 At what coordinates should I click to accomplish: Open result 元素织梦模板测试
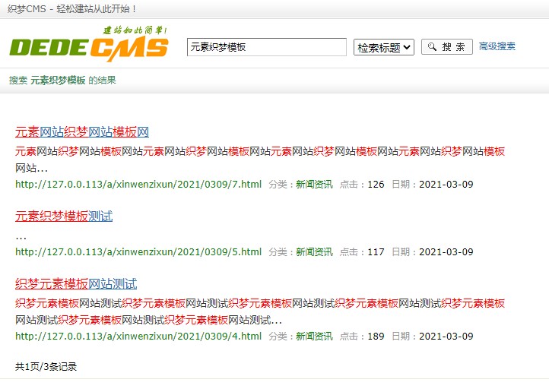64,216
